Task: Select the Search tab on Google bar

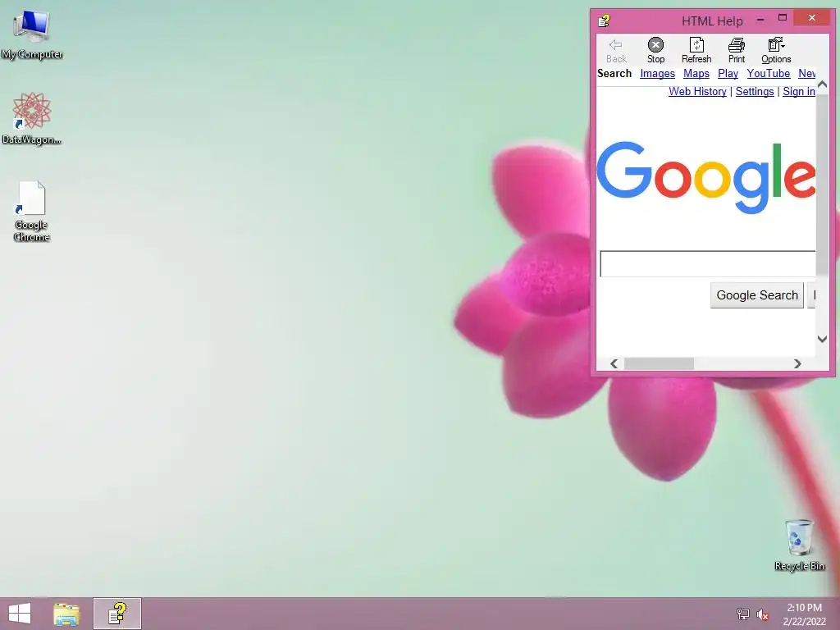Action: [614, 73]
